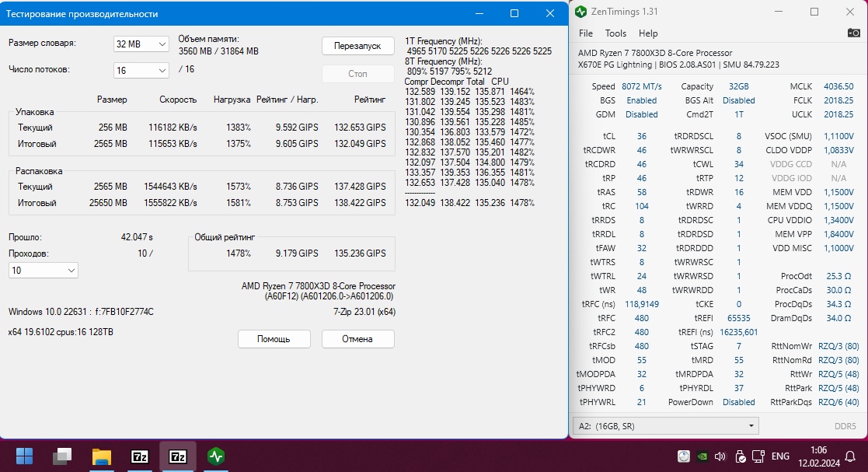Click the ZenTimings screenshot camera icon
This screenshot has width=868, height=472.
pyautogui.click(x=853, y=33)
